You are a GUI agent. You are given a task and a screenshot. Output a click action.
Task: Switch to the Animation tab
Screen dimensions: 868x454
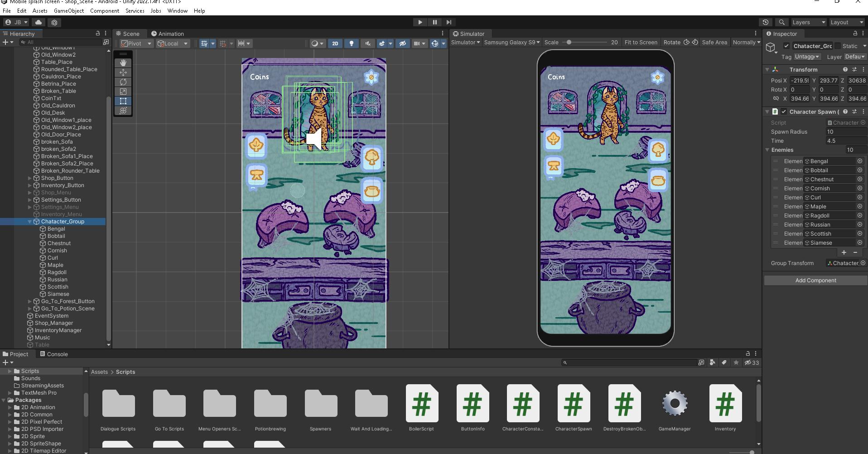click(168, 34)
